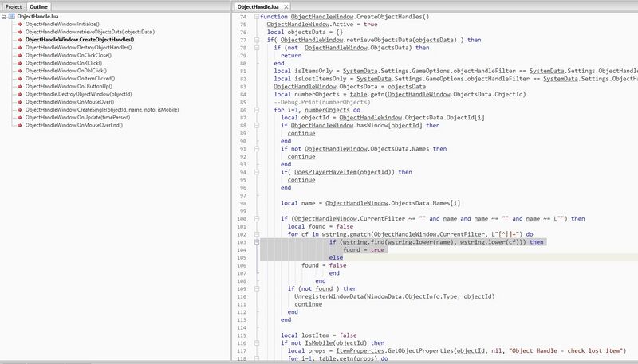Click function icon beside OnRClick()

(19, 63)
